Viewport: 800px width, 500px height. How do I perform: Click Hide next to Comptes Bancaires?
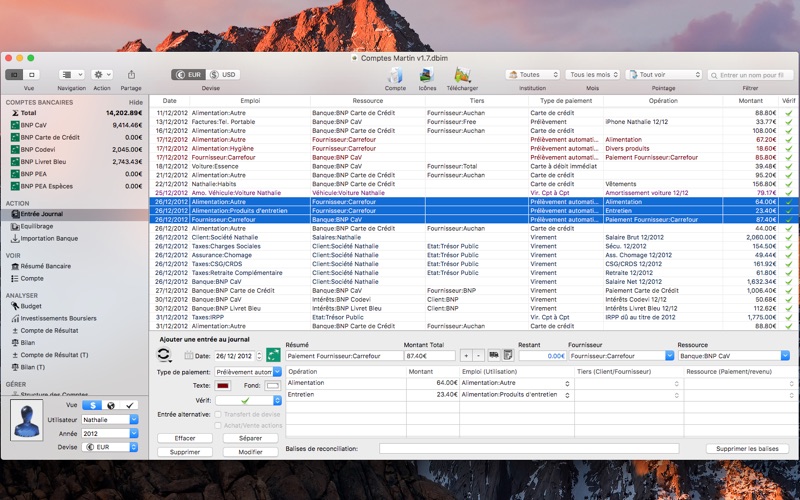pyautogui.click(x=136, y=102)
